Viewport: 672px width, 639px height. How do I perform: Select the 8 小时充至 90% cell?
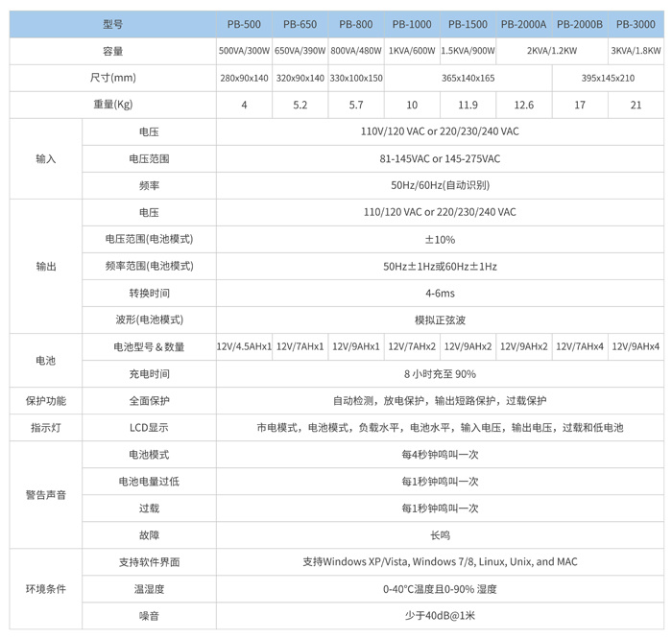(440, 374)
